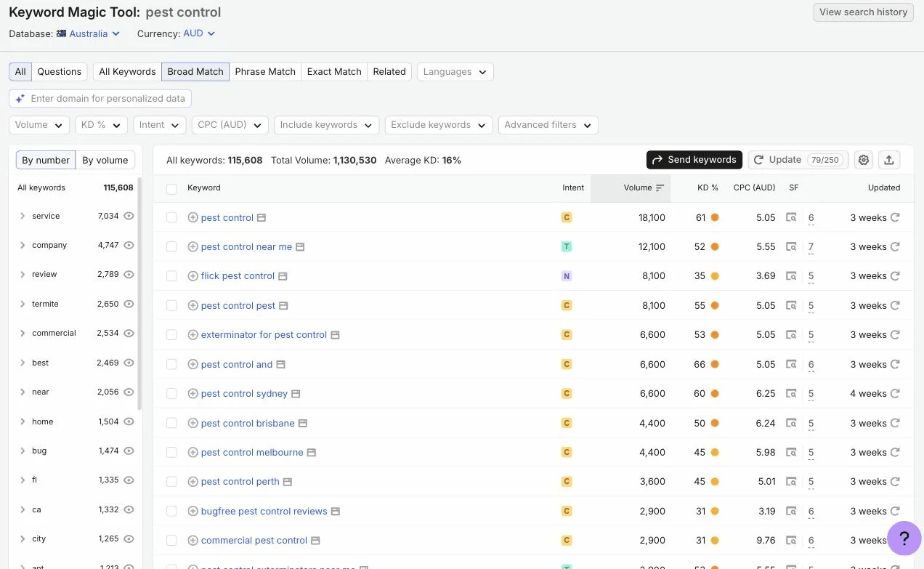Select all keywords with header checkbox
Image resolution: width=924 pixels, height=569 pixels.
click(171, 188)
